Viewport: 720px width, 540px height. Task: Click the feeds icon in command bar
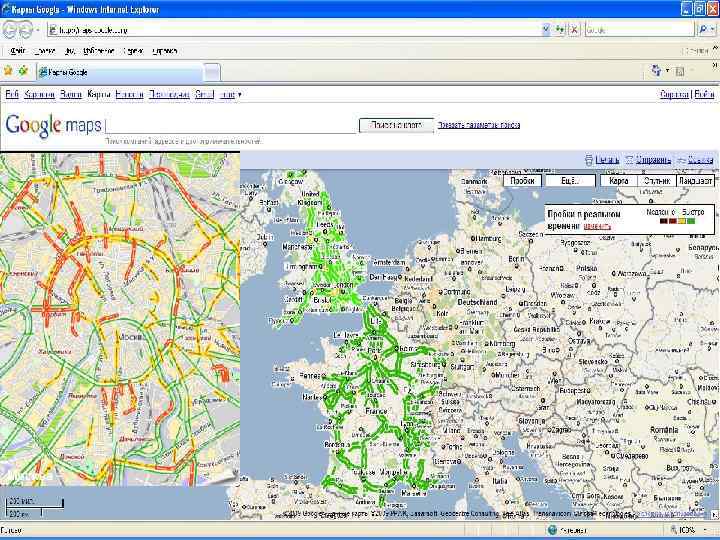click(680, 71)
